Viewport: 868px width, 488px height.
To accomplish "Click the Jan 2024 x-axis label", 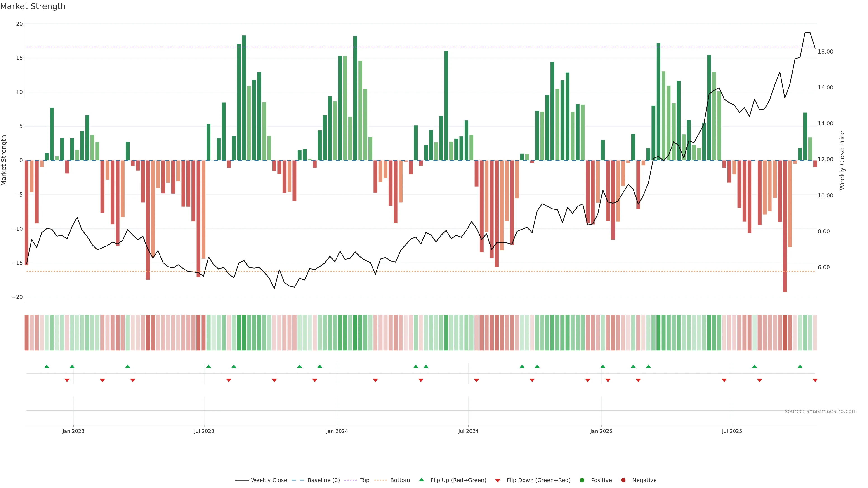I will pyautogui.click(x=337, y=431).
